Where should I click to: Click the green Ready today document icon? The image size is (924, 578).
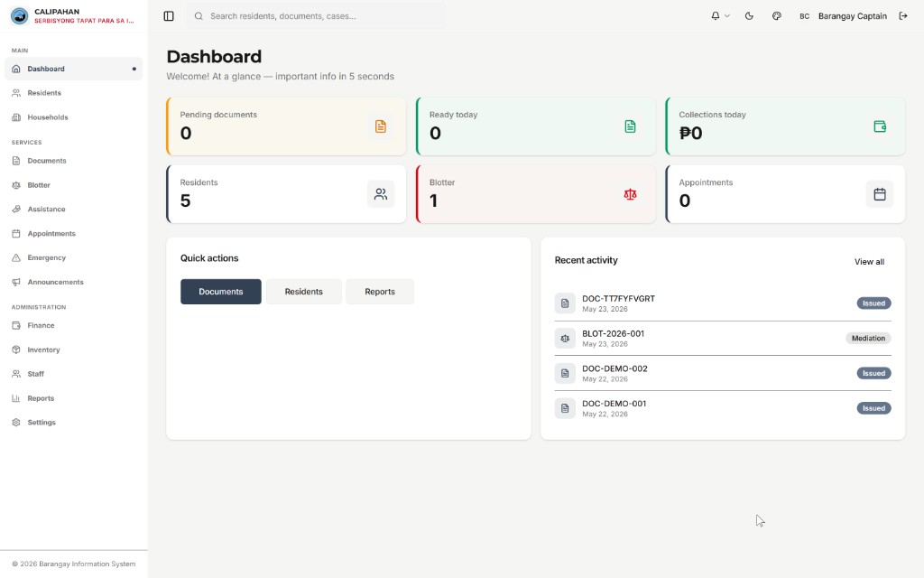click(x=630, y=126)
